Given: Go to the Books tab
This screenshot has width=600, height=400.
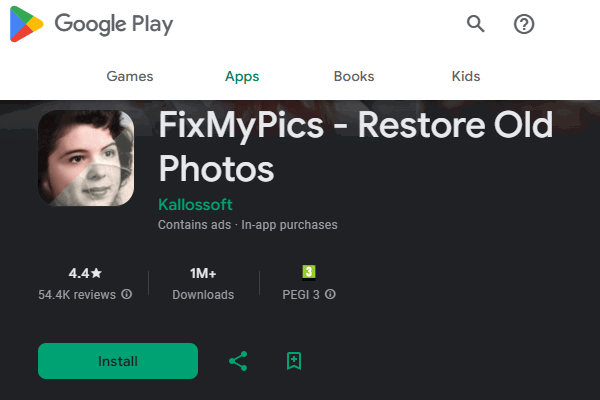Looking at the screenshot, I should pyautogui.click(x=354, y=76).
